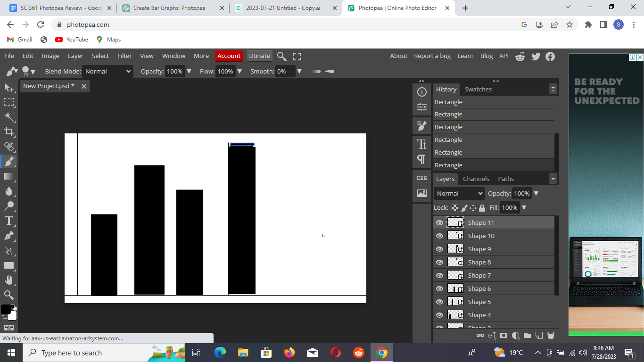644x362 pixels.
Task: Open the Blend Mode dropdown
Action: pos(107,71)
